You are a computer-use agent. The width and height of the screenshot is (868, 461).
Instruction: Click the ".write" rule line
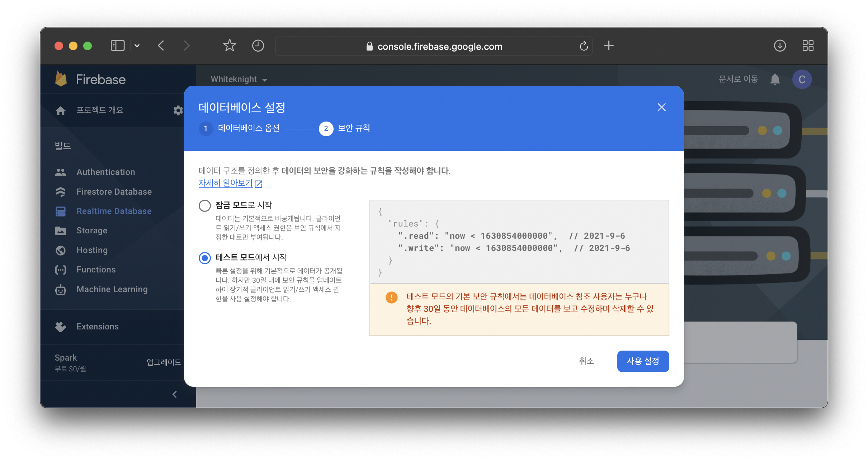514,248
